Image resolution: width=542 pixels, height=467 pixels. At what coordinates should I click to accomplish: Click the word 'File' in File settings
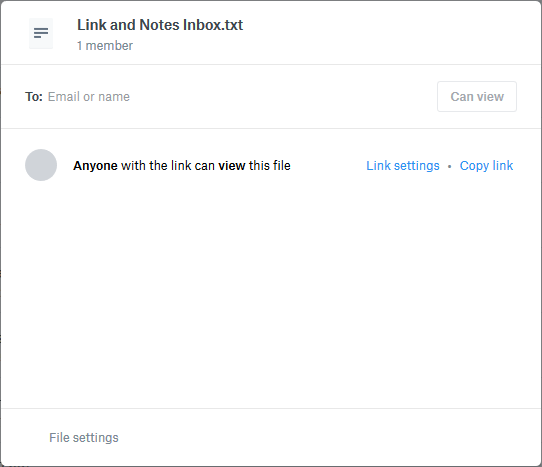click(59, 438)
